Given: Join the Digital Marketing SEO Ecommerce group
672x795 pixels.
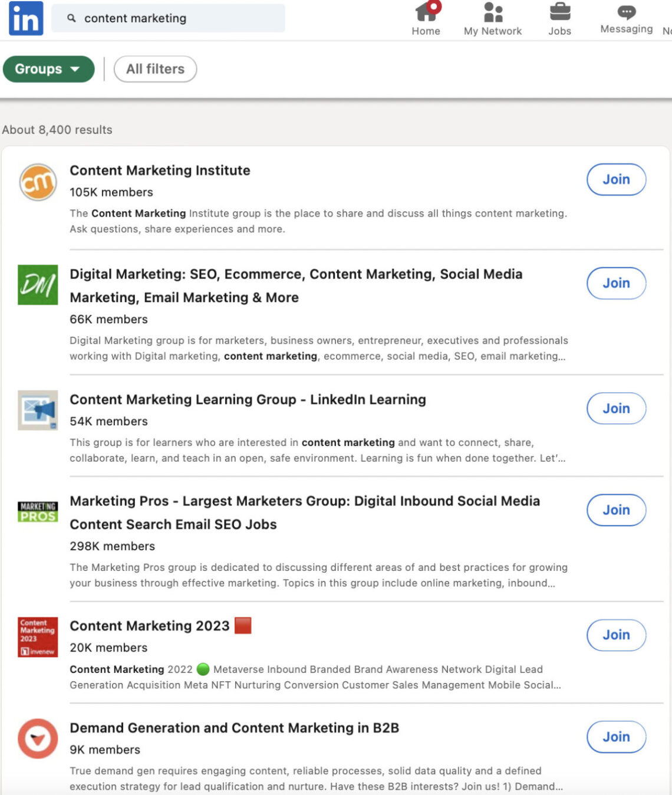Looking at the screenshot, I should coord(616,283).
